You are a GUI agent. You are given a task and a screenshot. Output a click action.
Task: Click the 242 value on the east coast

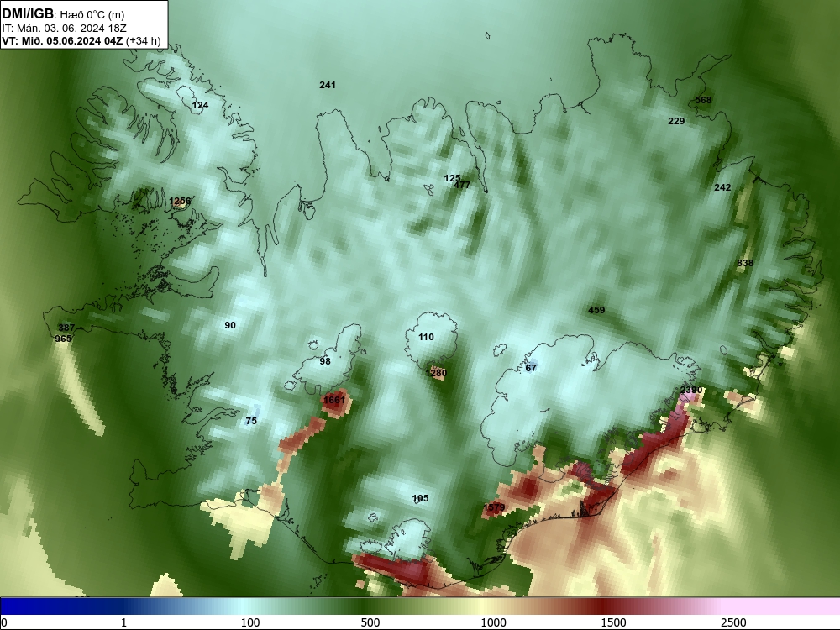coord(722,187)
